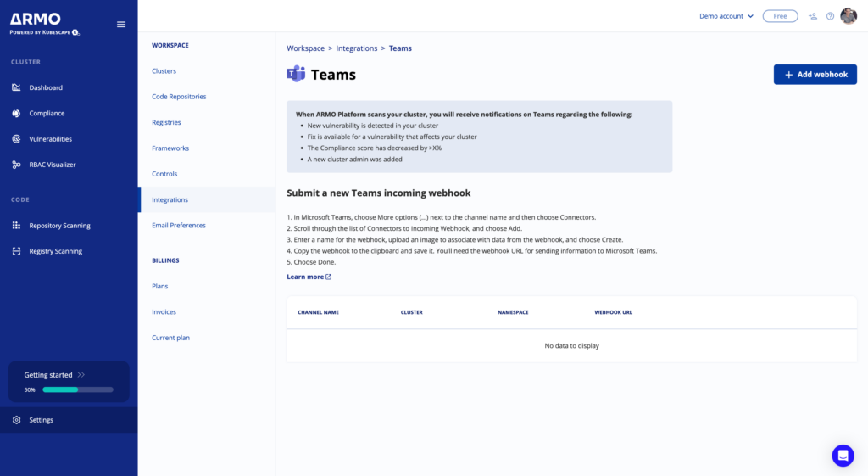
Task: Click the 'No data to display' text
Action: click(572, 346)
